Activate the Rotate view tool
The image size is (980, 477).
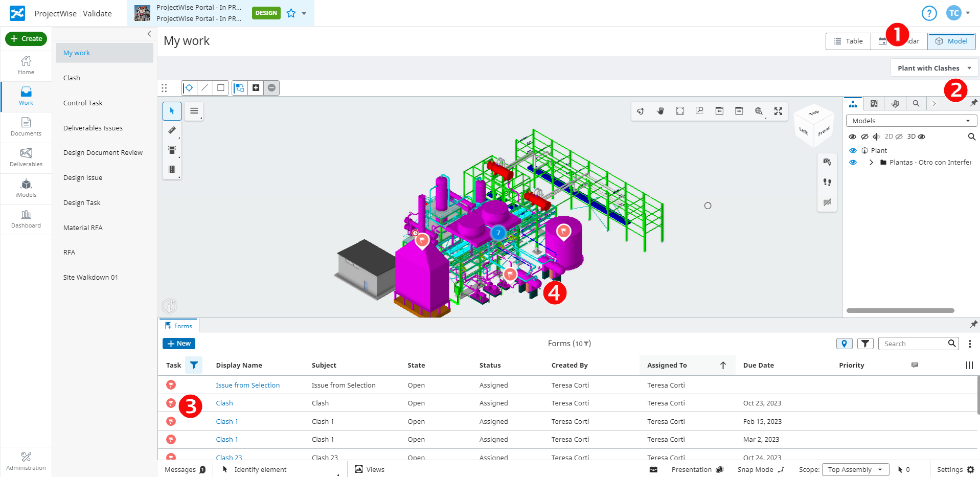(641, 111)
